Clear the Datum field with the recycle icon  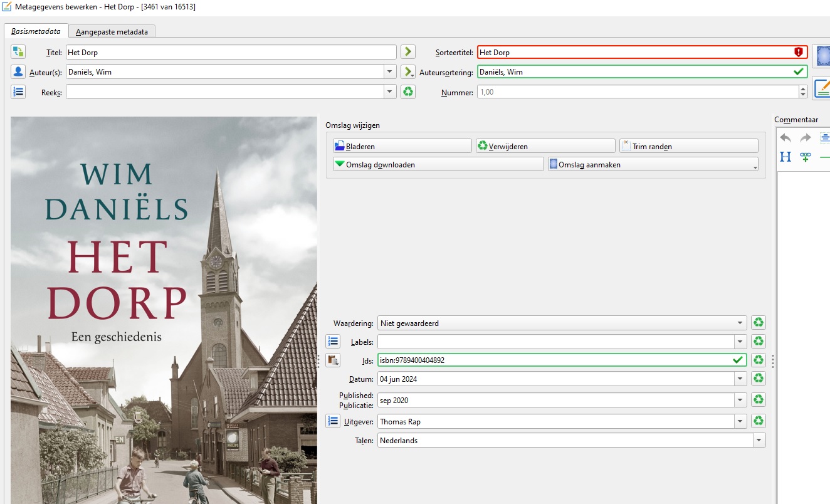coord(759,379)
